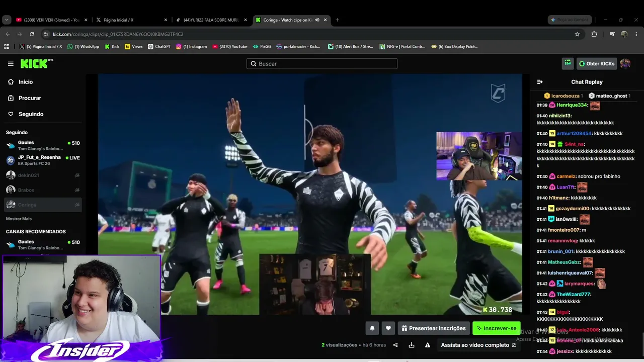The height and width of the screenshot is (362, 644).
Task: Download the clip
Action: pos(412,345)
